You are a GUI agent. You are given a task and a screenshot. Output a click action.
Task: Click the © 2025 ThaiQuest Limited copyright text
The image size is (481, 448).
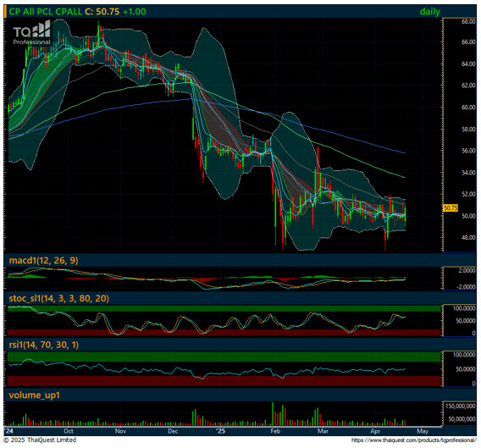(x=40, y=440)
